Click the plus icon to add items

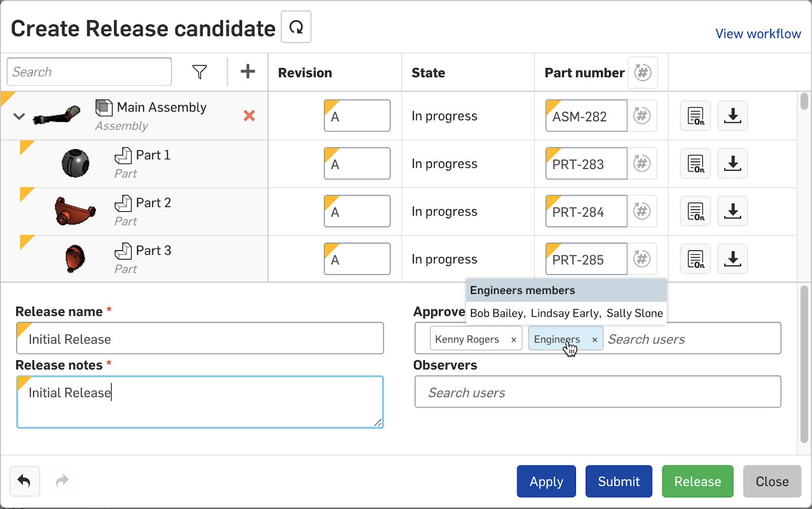tap(248, 72)
